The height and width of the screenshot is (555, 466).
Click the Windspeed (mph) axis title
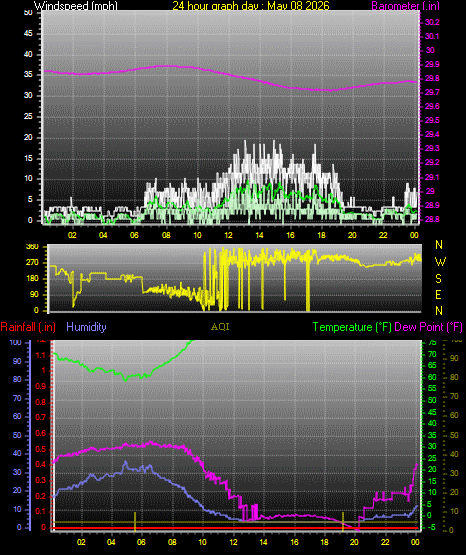click(76, 5)
